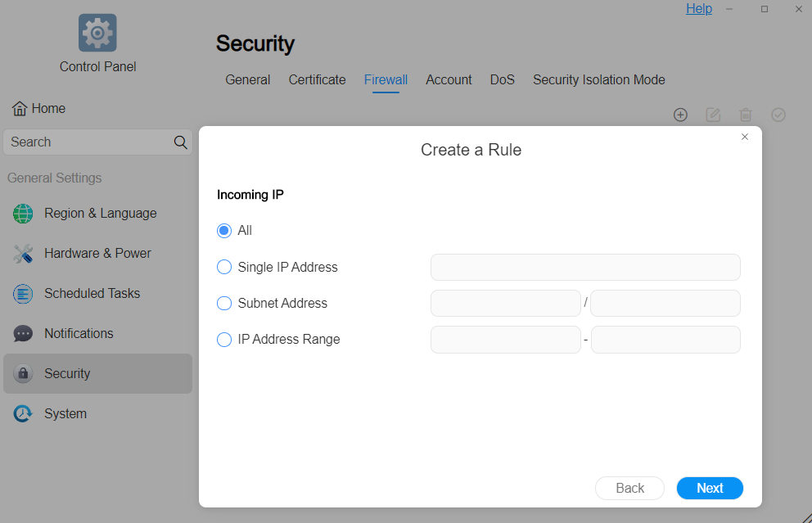The height and width of the screenshot is (523, 812).
Task: Select Single IP Address radio button
Action: pyautogui.click(x=224, y=267)
